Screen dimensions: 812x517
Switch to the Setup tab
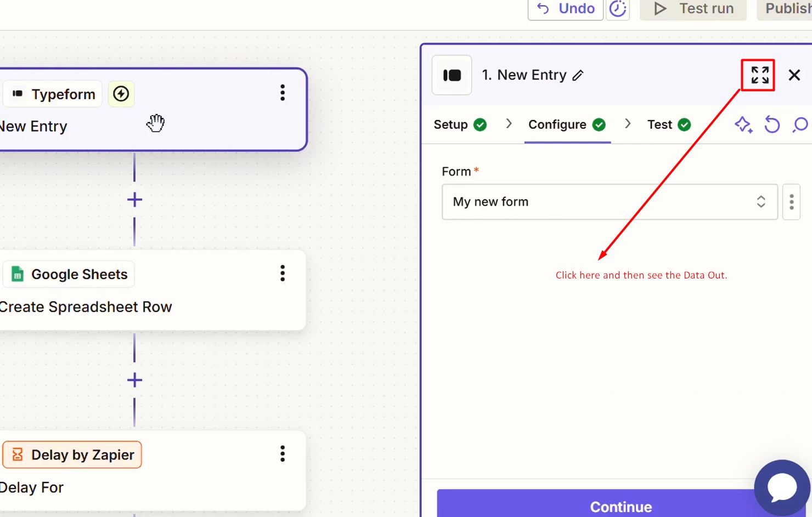(x=460, y=125)
